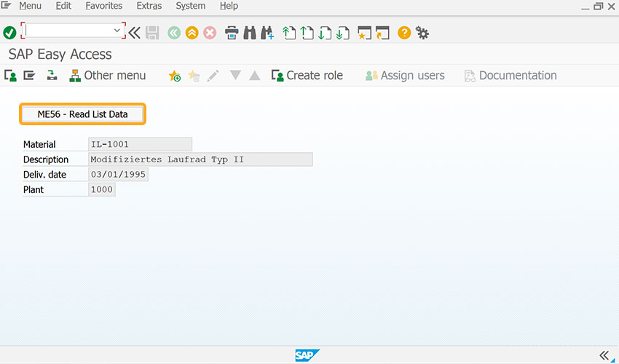This screenshot has height=364, width=619.
Task: Click the Move Favorites Up triangle
Action: point(255,75)
